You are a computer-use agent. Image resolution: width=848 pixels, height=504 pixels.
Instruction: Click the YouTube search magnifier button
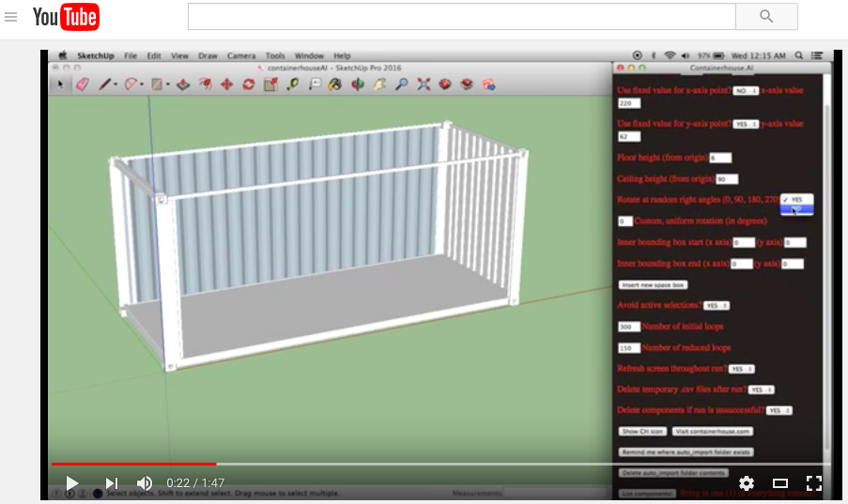click(766, 16)
